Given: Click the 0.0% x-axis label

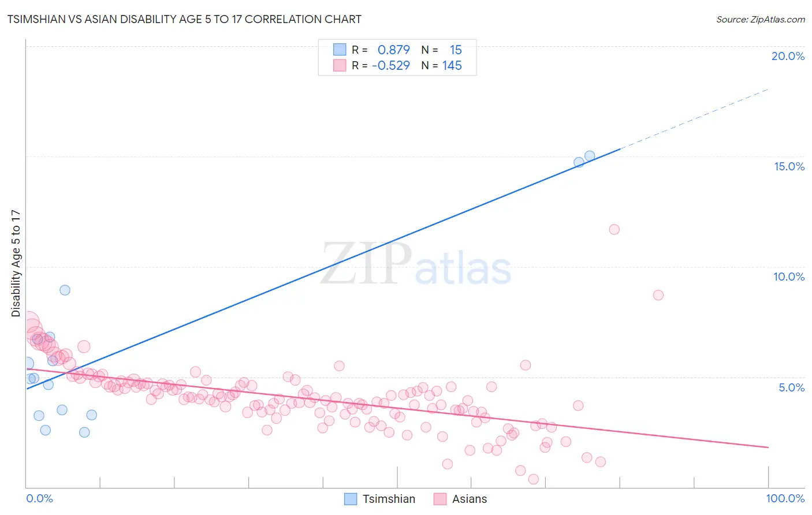Looking at the screenshot, I should click(x=39, y=498).
